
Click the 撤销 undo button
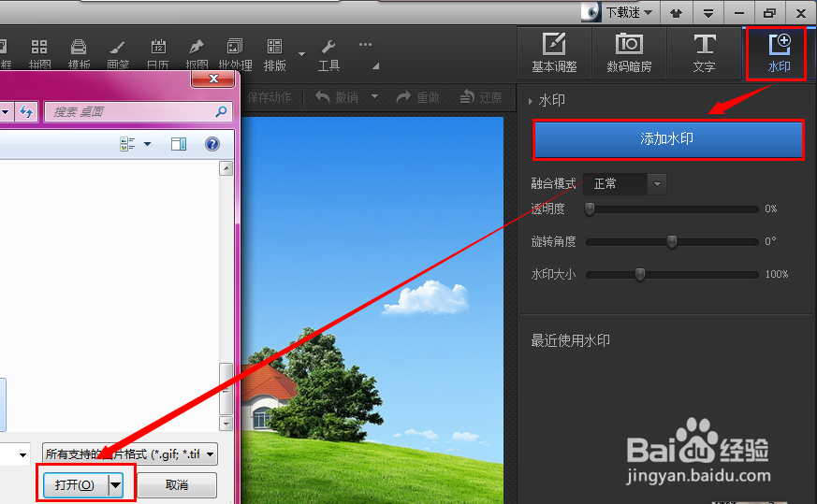coord(337,97)
